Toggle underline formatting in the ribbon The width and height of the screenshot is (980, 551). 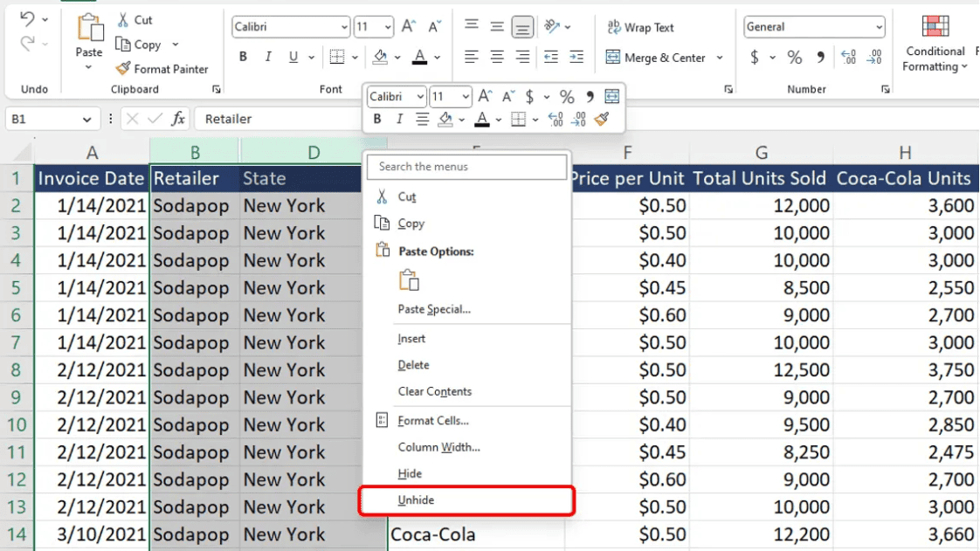pyautogui.click(x=293, y=56)
